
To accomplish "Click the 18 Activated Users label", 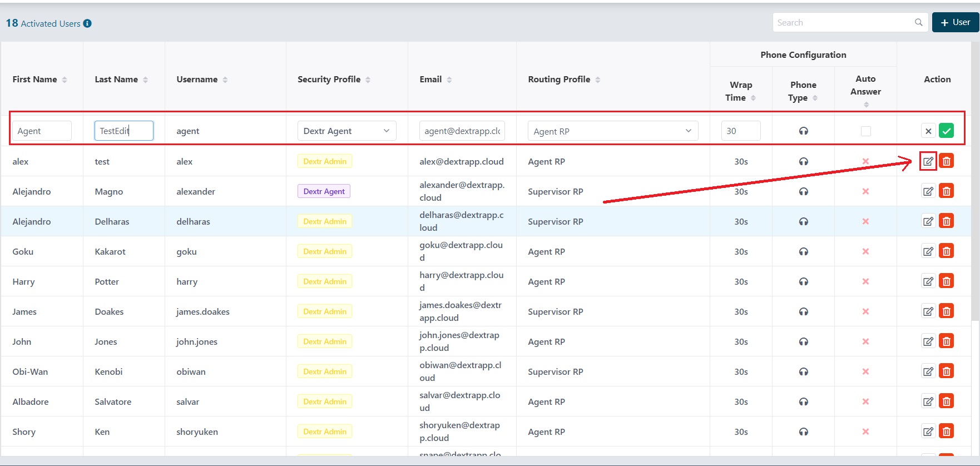I will 43,23.
